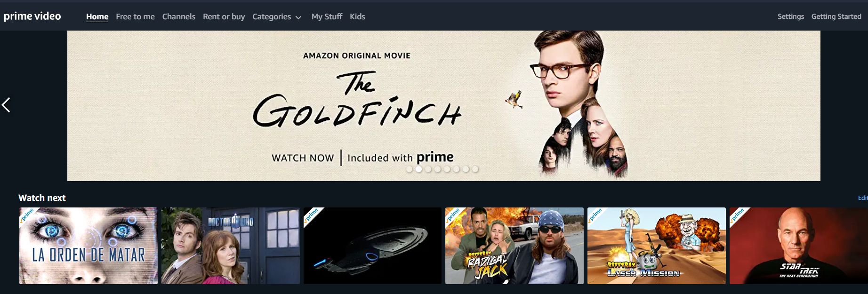Viewport: 868px width, 294px height.
Task: Go to previous banner with left arrow
Action: click(x=6, y=105)
